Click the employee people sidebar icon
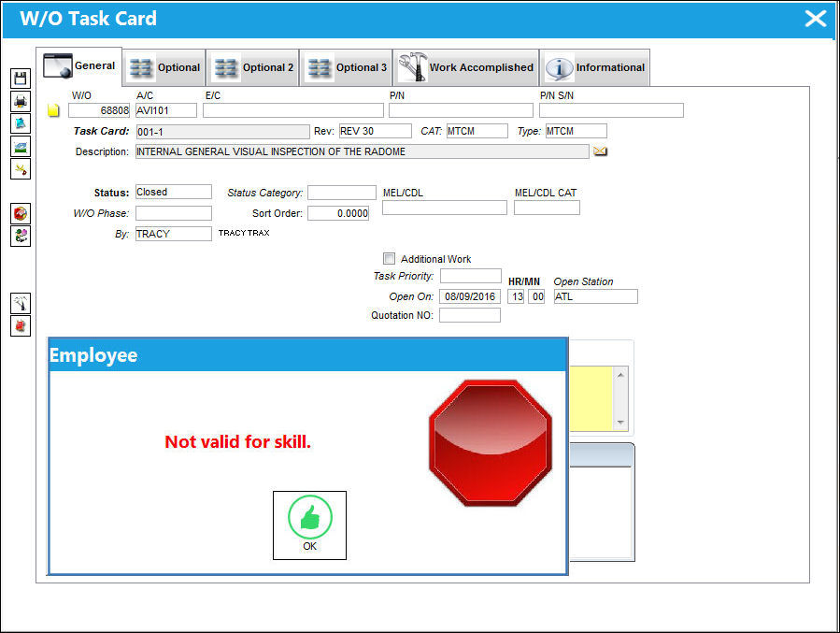This screenshot has width=840, height=633. point(21,236)
